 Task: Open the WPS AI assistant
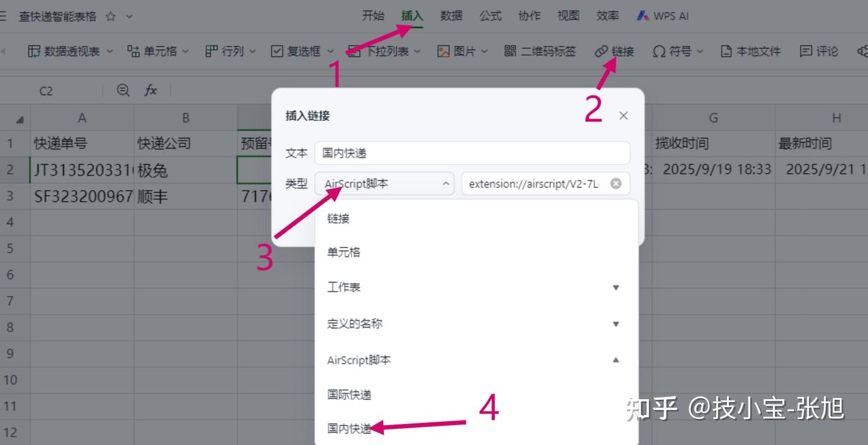(662, 16)
